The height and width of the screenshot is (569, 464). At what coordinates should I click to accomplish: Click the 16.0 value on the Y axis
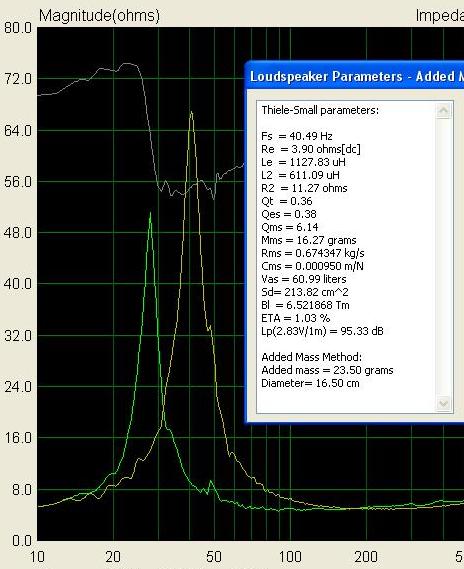(18, 438)
